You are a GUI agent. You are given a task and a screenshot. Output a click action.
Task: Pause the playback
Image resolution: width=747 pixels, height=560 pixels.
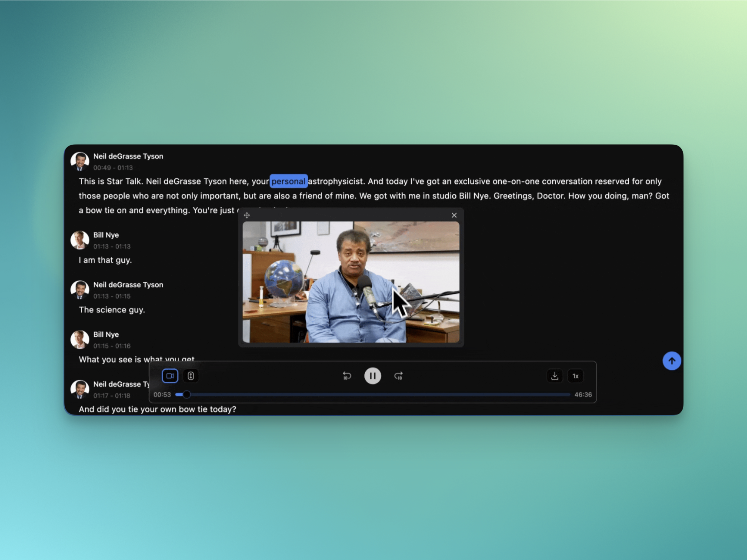click(x=373, y=376)
